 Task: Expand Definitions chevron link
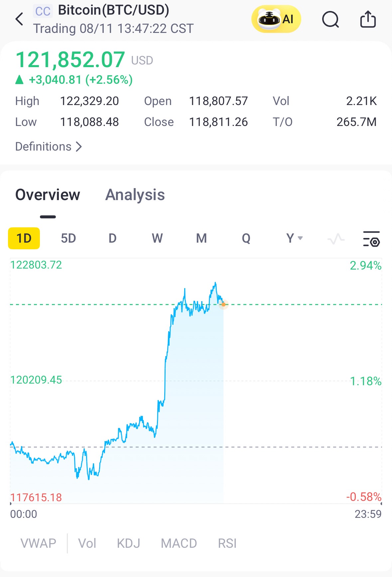tap(49, 147)
